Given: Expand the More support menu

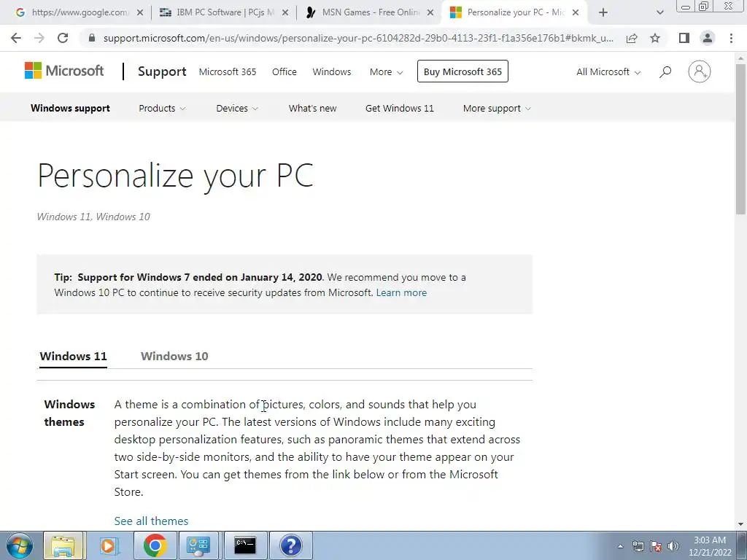Looking at the screenshot, I should click(497, 108).
